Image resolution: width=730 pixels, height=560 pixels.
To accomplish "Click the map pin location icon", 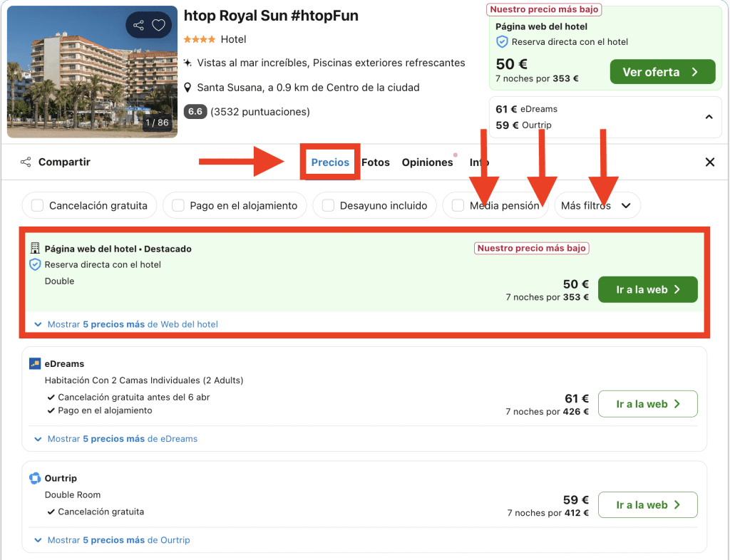I will [x=187, y=88].
